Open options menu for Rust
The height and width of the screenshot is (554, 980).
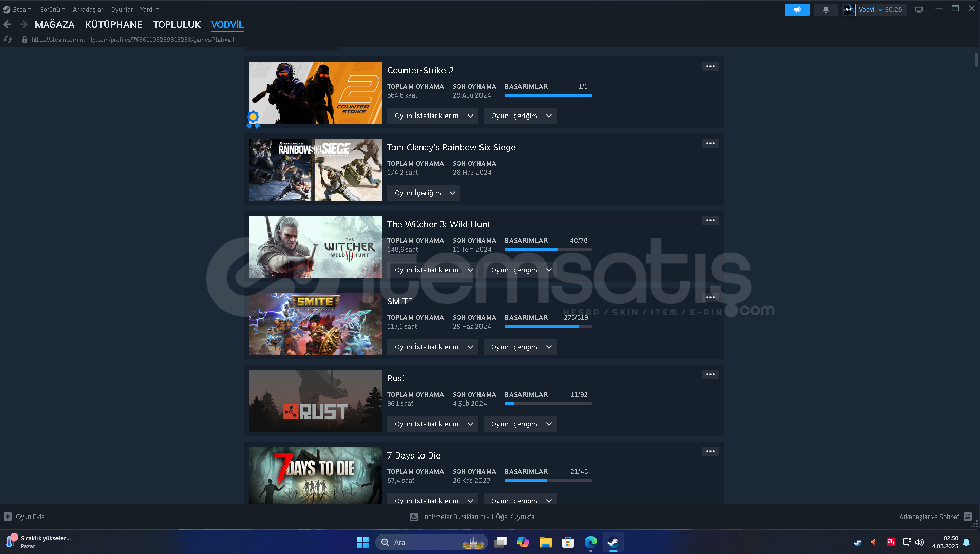(x=710, y=374)
